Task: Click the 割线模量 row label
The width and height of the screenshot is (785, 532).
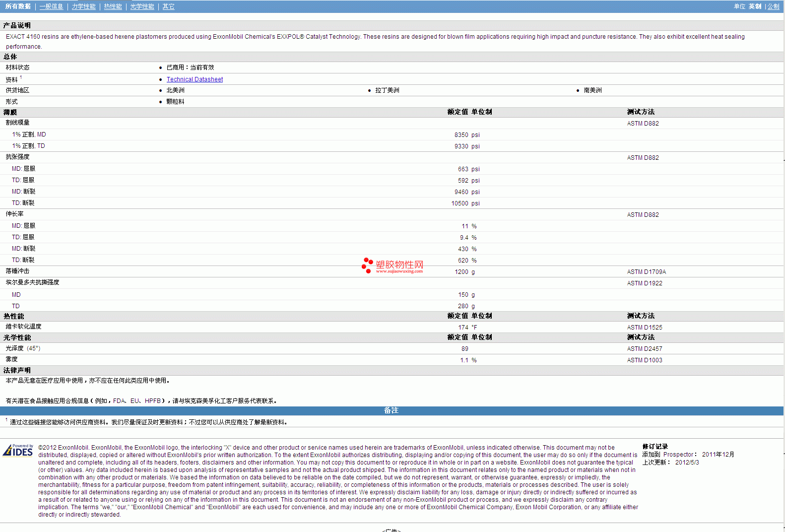Action: click(17, 123)
